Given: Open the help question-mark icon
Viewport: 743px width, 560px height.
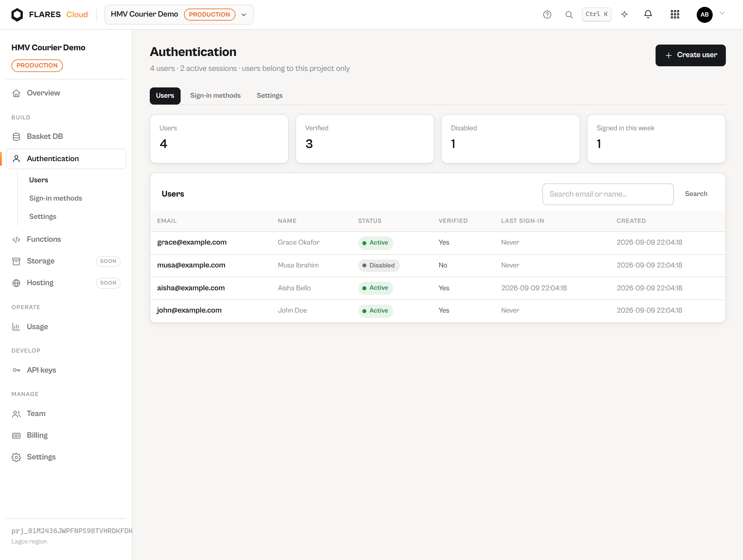Looking at the screenshot, I should [x=547, y=15].
